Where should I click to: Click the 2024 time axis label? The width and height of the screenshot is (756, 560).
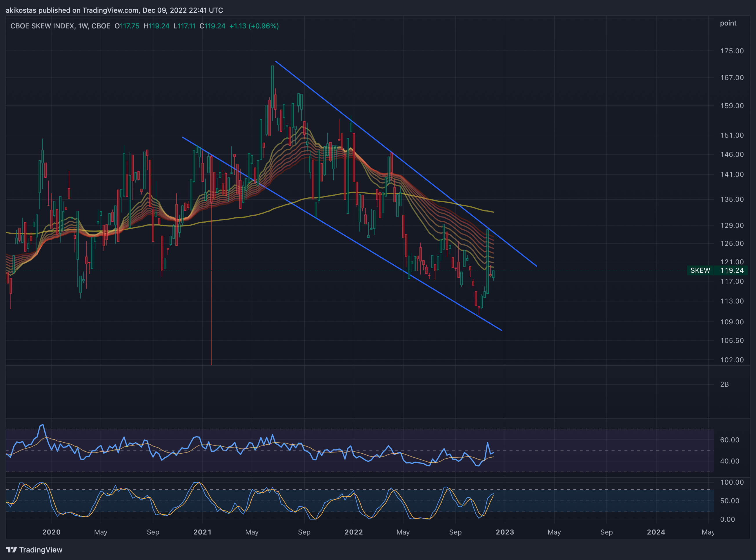point(656,532)
